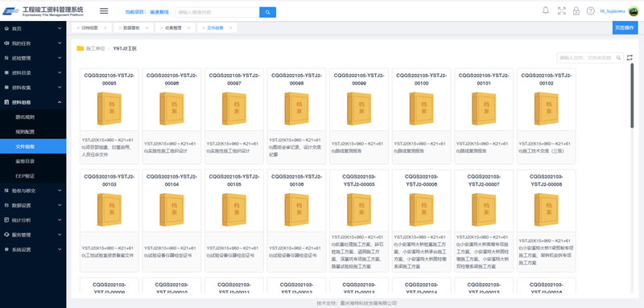The height and width of the screenshot is (308, 644).
Task: Expand the 首页 menu chevron
Action: point(60,28)
